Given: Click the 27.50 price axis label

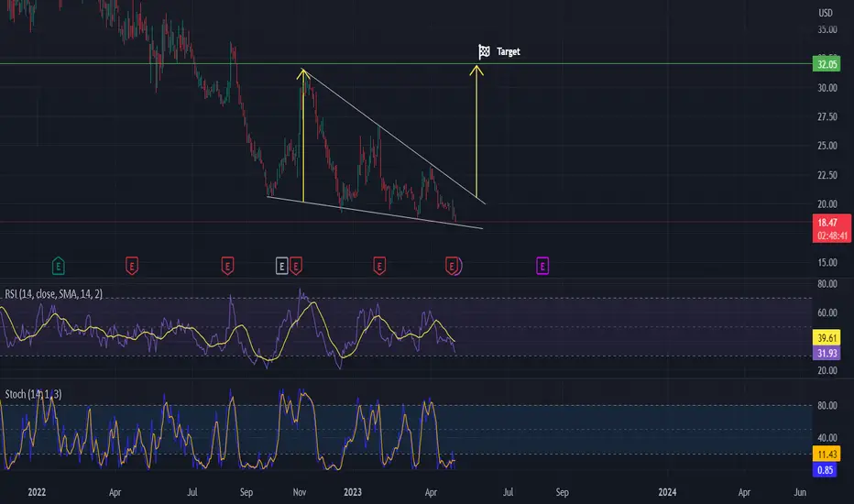Looking at the screenshot, I should pos(827,116).
